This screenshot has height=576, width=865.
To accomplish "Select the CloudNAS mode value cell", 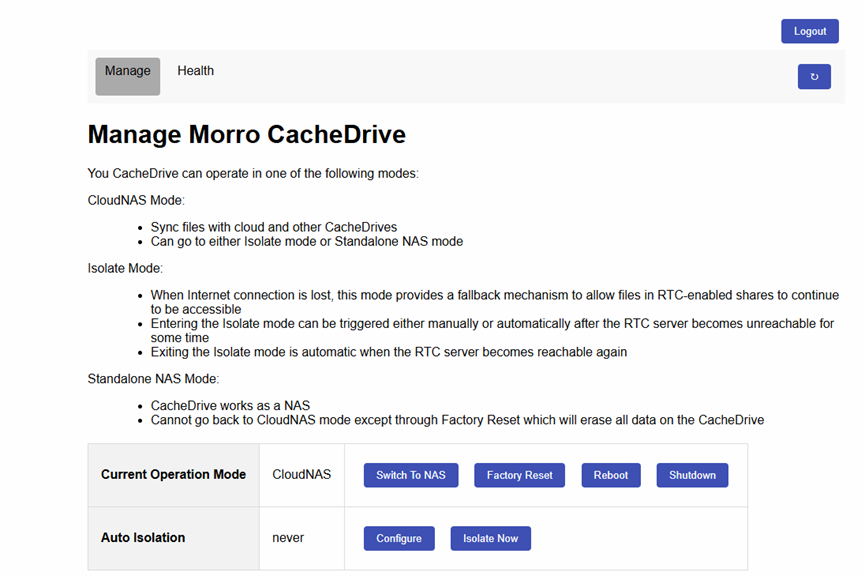I will pos(302,474).
